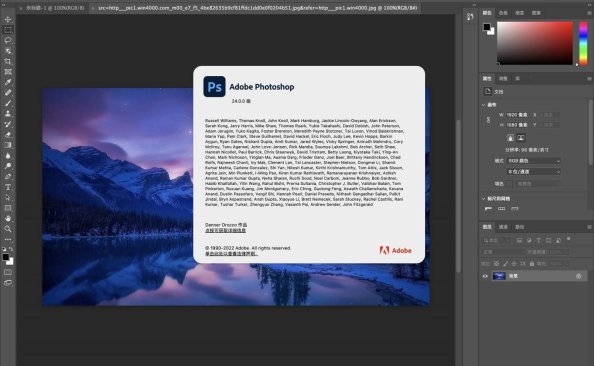594x366 pixels.
Task: Open the RGB color mode dropdown
Action: click(x=533, y=161)
